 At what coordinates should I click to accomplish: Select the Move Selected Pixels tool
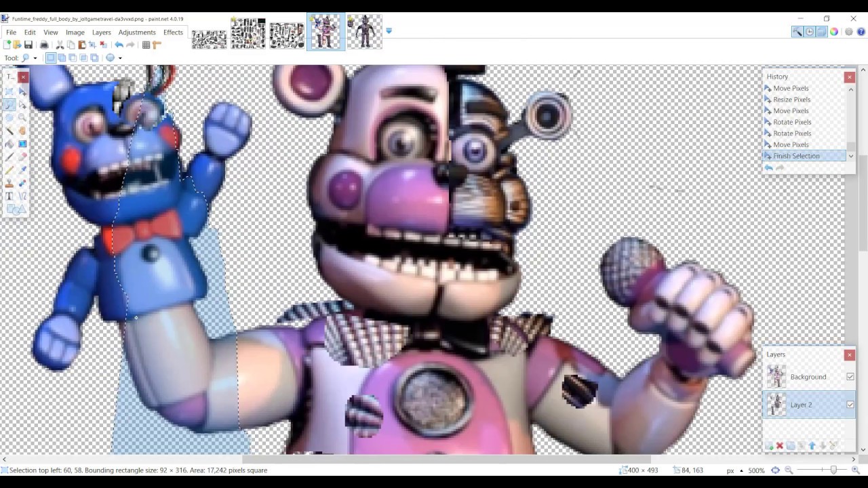[x=22, y=91]
